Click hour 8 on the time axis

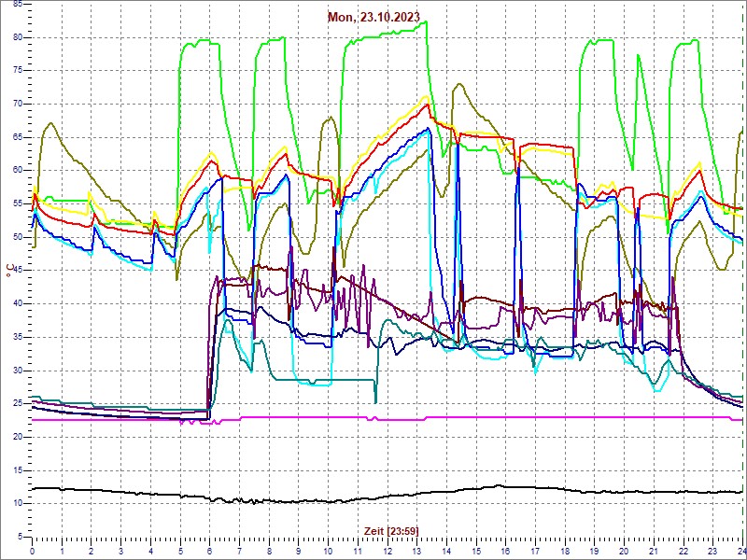(268, 551)
